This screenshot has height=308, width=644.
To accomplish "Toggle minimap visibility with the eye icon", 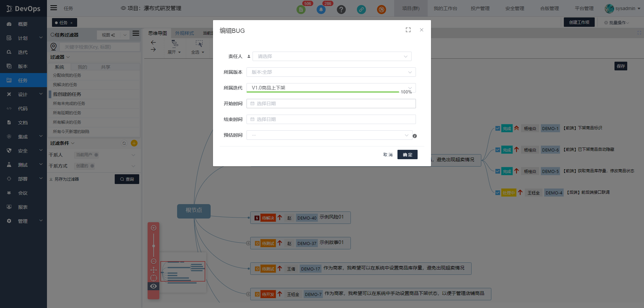I will pyautogui.click(x=154, y=286).
